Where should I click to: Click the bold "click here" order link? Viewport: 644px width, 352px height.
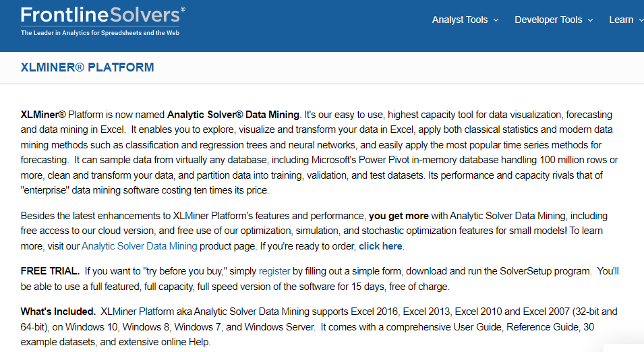pyautogui.click(x=380, y=246)
